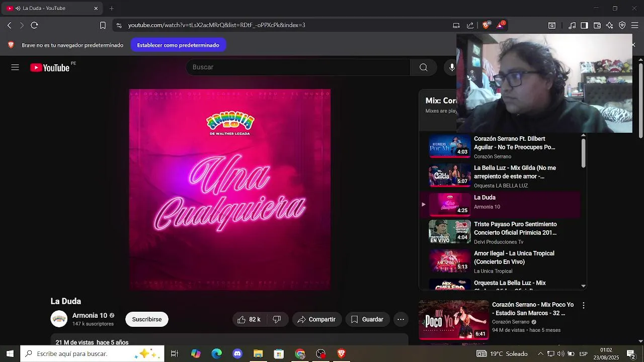Screen dimensions: 644x362
Task: Click playlist scrollbar down arrow
Action: [584, 286]
